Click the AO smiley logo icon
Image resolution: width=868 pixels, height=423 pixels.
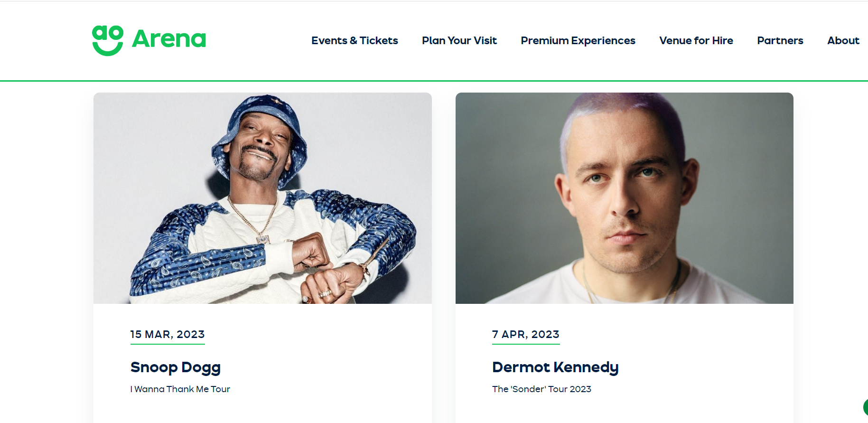tap(108, 40)
